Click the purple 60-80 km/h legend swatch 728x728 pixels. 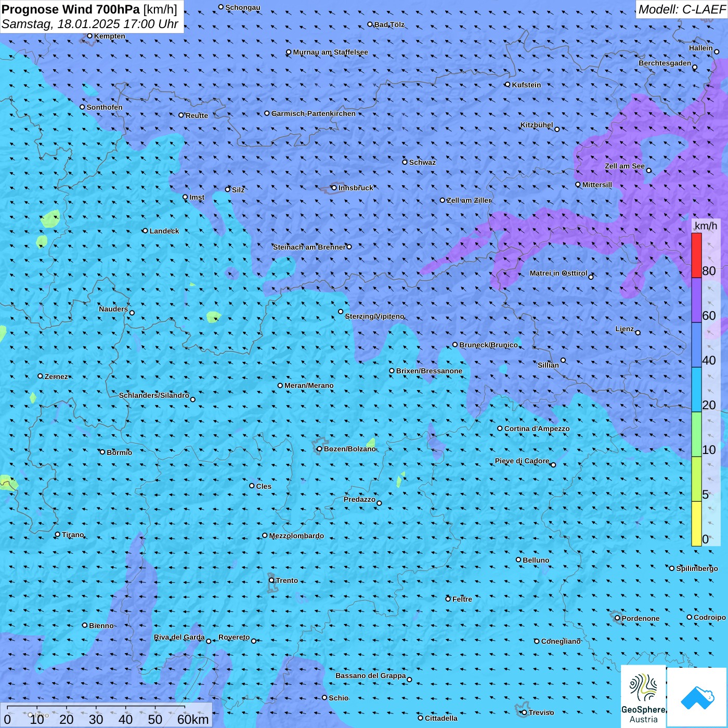point(696,300)
